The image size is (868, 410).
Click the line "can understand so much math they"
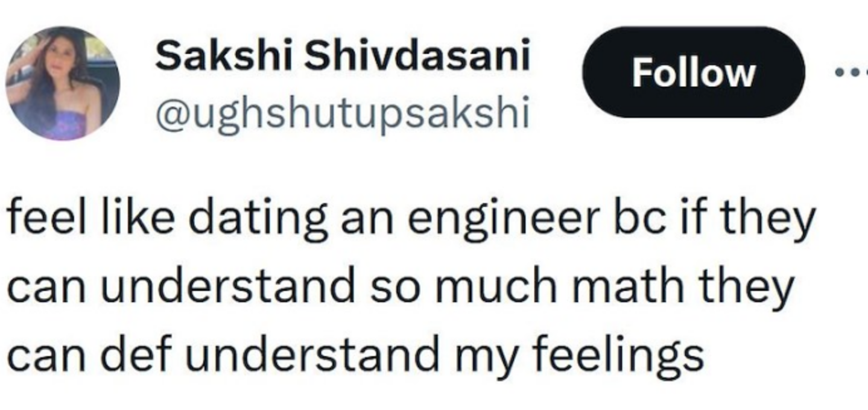[399, 288]
